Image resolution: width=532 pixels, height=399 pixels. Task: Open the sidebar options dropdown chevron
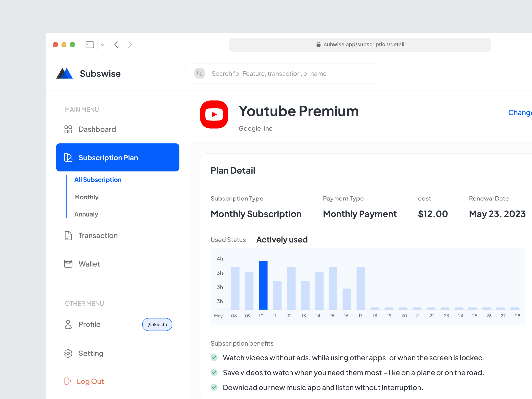pos(102,45)
